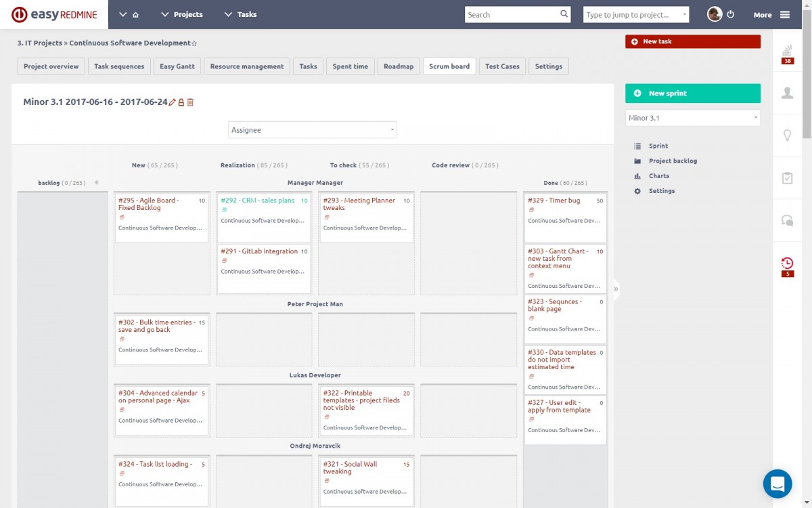812x508 pixels.
Task: Mark project as favorite star
Action: tap(194, 43)
